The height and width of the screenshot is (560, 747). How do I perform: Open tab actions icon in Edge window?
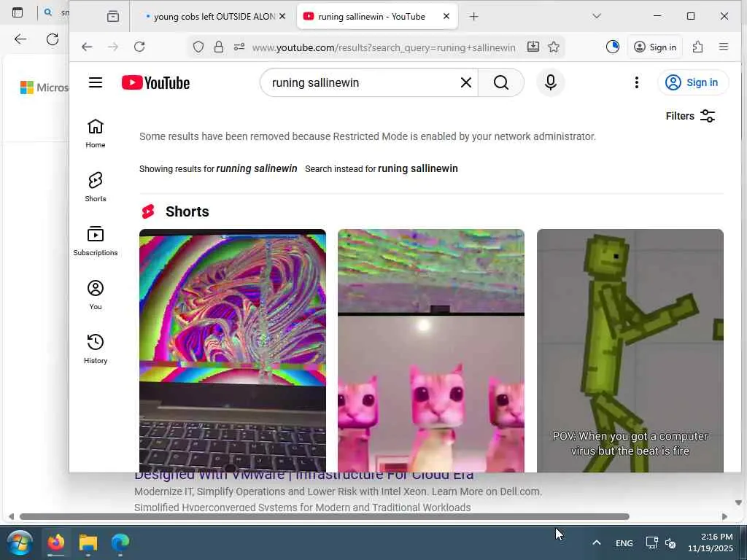click(x=18, y=12)
